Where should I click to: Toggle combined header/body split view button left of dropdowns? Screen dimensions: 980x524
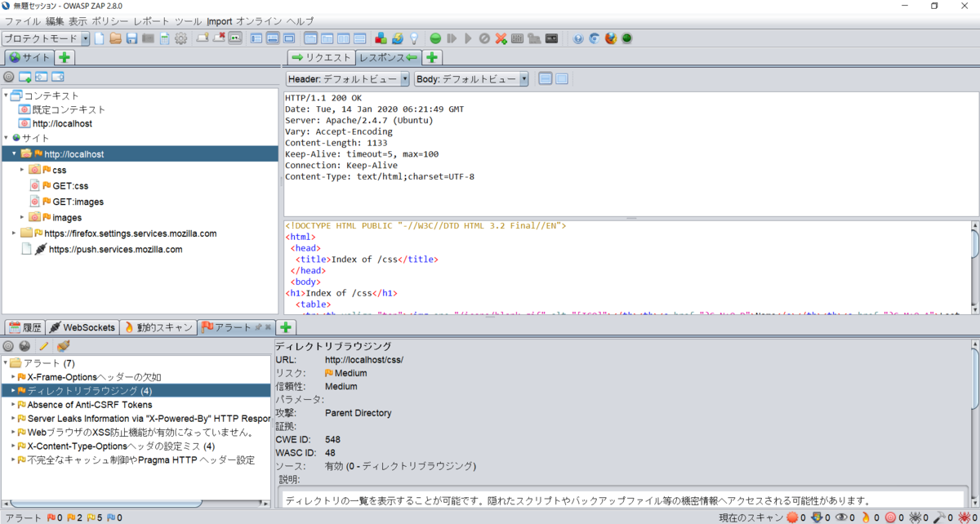546,79
